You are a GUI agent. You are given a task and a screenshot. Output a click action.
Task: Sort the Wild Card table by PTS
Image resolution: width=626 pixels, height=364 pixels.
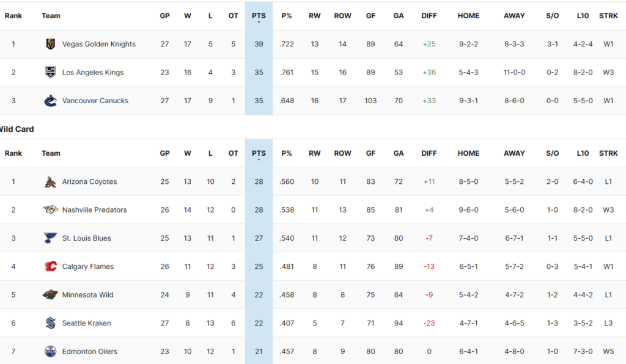[x=259, y=153]
